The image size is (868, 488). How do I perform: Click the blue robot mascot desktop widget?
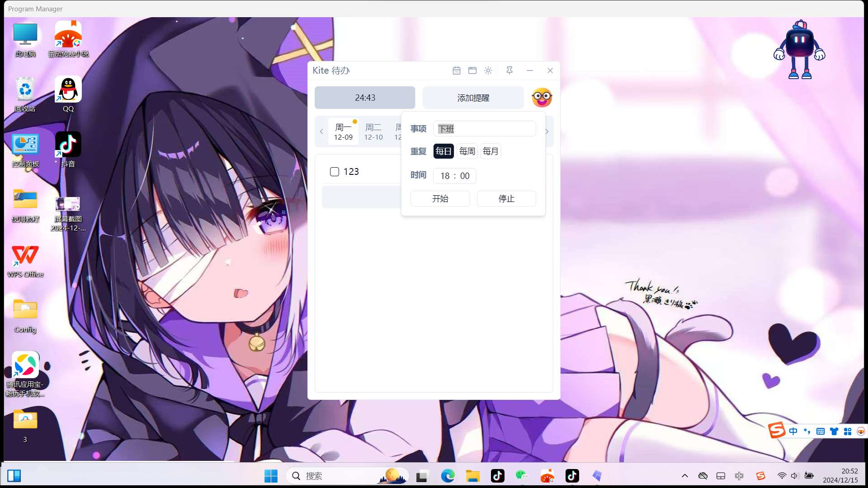coord(800,50)
